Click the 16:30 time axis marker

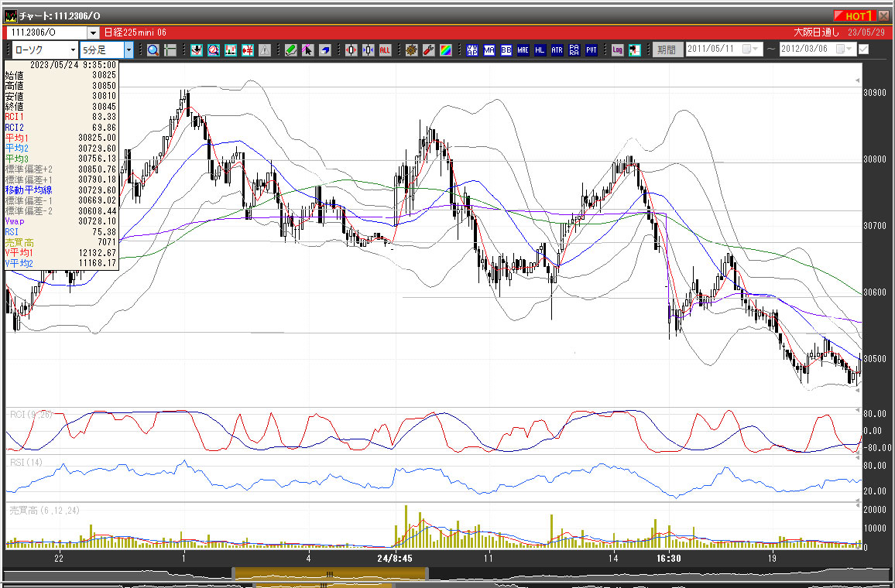tap(668, 559)
